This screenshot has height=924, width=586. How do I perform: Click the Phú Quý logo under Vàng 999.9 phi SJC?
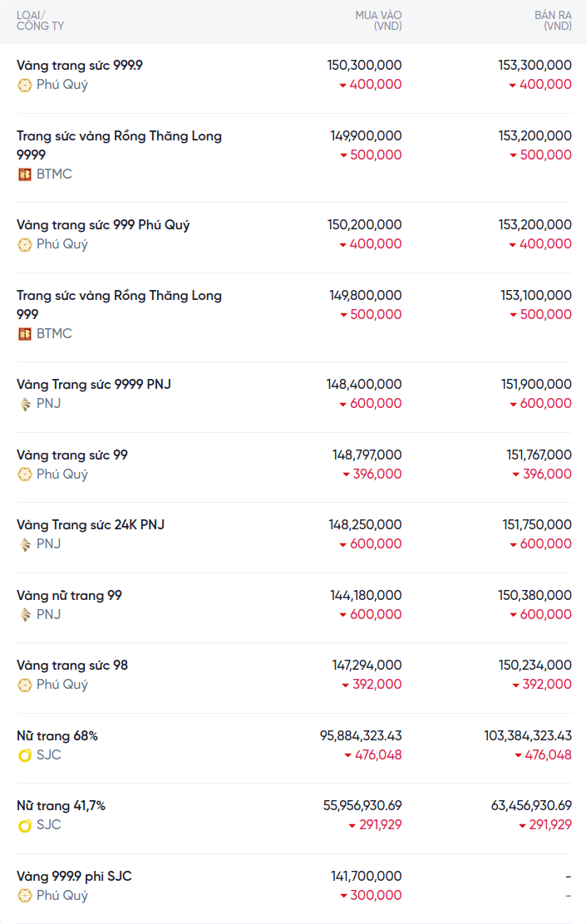(25, 896)
